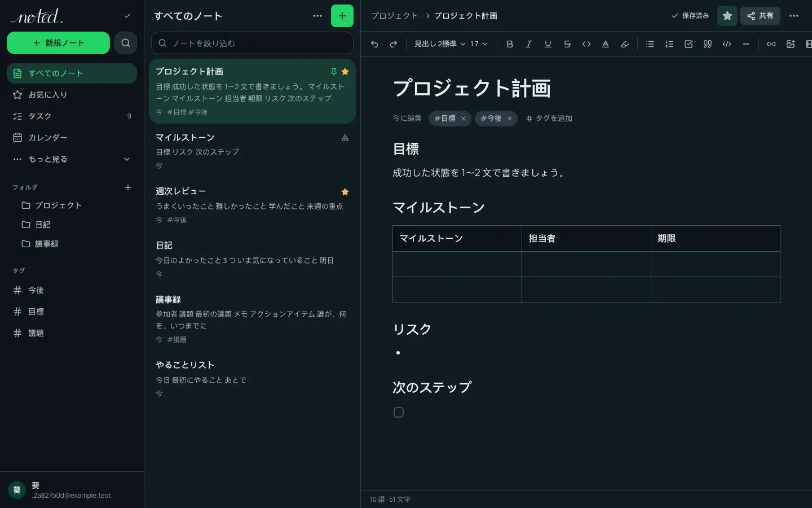Viewport: 812px width, 508px height.
Task: Open the font size 17 dropdown
Action: click(x=479, y=44)
